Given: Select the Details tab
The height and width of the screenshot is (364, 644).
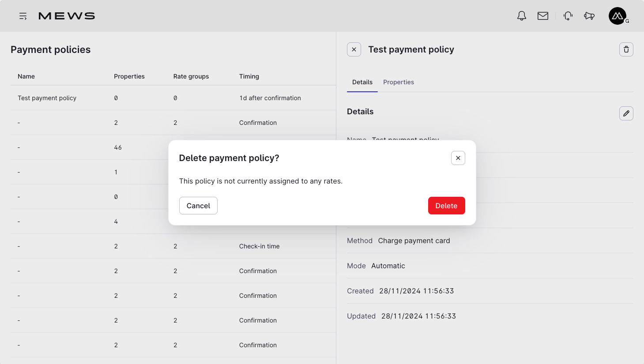Looking at the screenshot, I should click(x=362, y=82).
